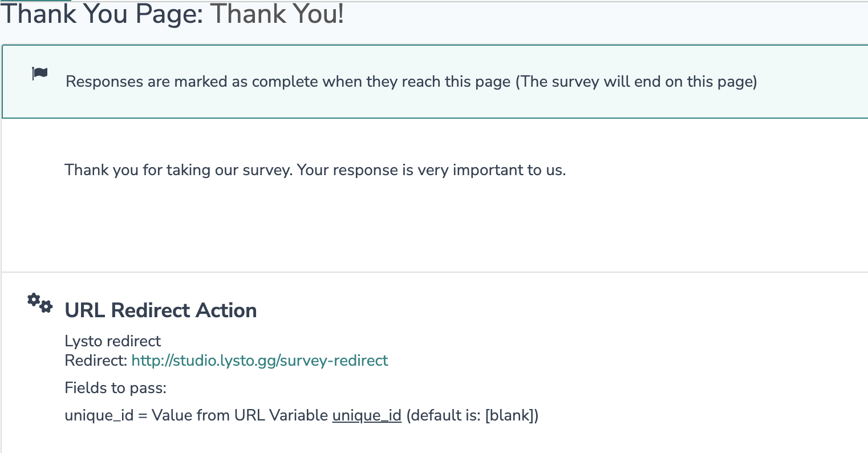Click 'Value from URL Variable' text
The height and width of the screenshot is (453, 868).
240,415
